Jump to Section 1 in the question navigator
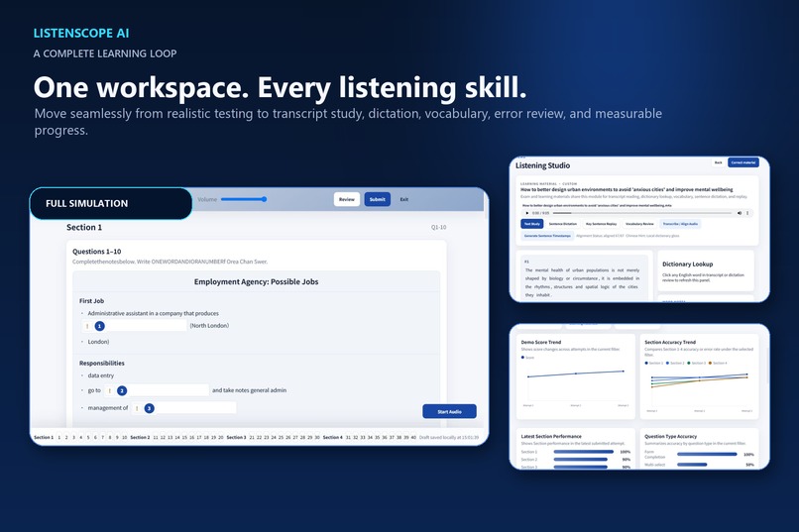Image resolution: width=799 pixels, height=532 pixels. coord(44,437)
